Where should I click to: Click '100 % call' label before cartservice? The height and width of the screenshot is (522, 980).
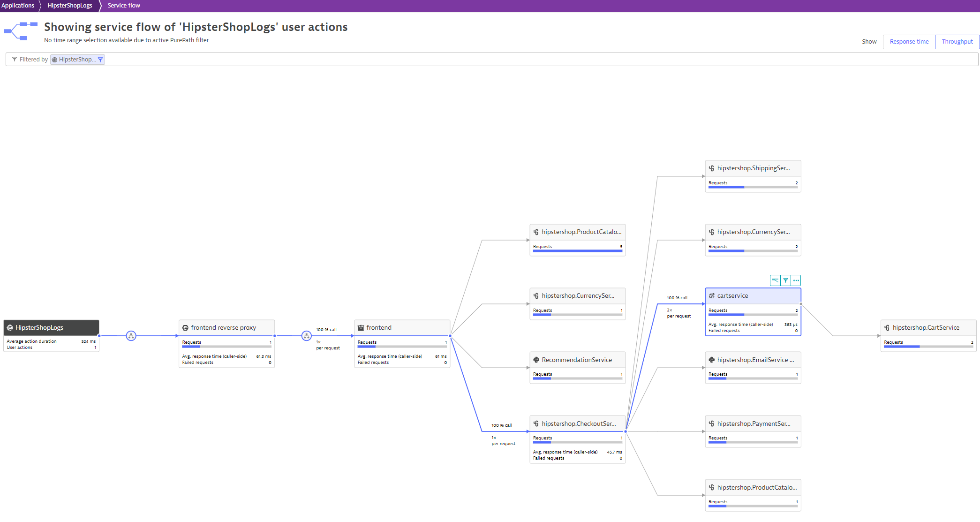[677, 298]
